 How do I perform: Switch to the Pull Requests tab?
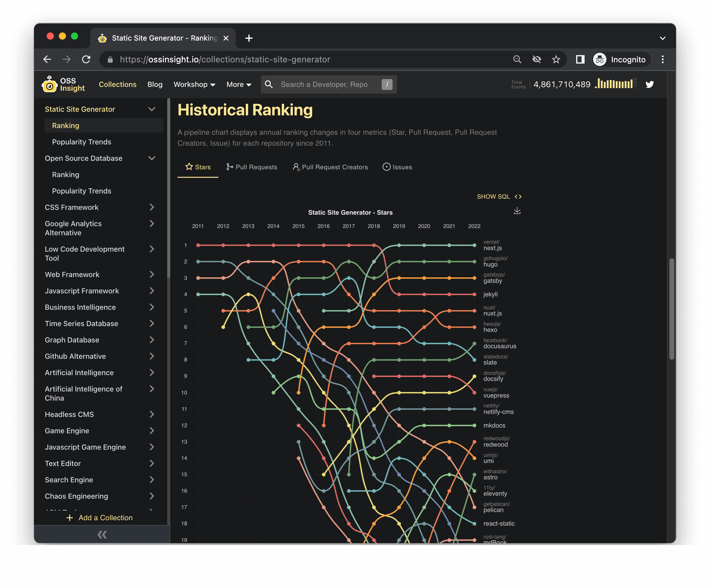[x=251, y=167]
